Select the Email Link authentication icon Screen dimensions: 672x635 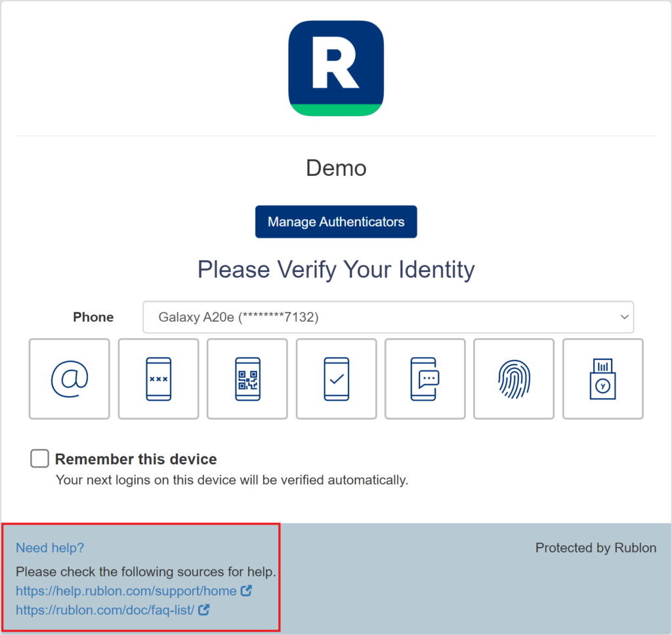click(69, 379)
